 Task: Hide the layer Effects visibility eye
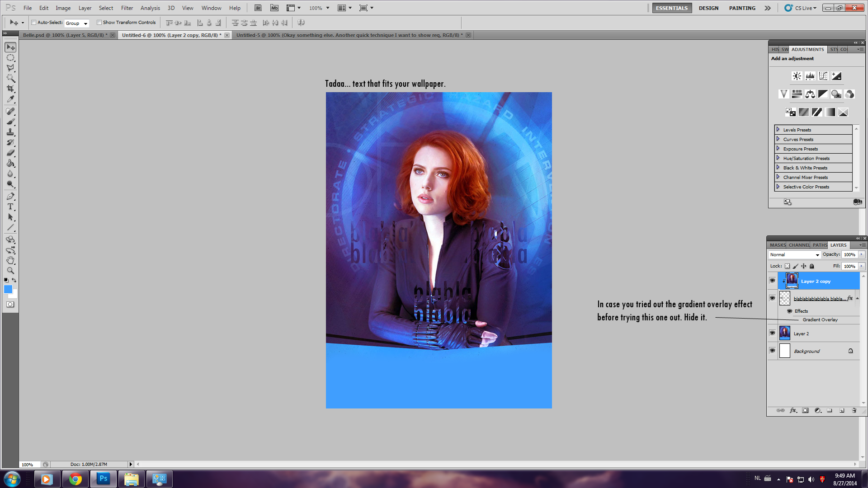(790, 311)
